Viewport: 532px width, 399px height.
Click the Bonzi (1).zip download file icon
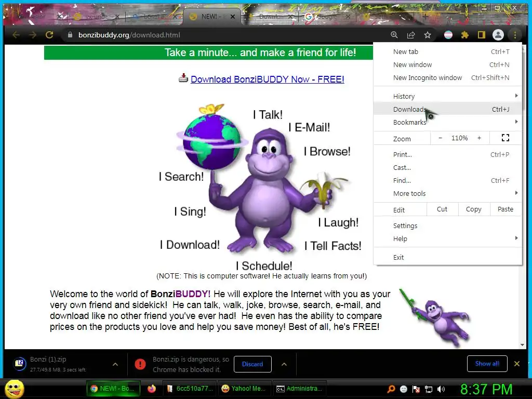(20, 364)
